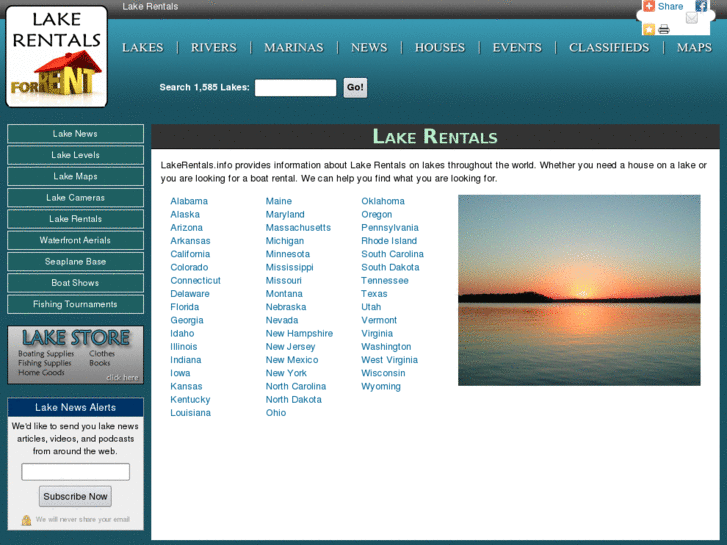This screenshot has height=545, width=727.
Task: Focus the Lake News Alerts email field
Action: [x=76, y=472]
